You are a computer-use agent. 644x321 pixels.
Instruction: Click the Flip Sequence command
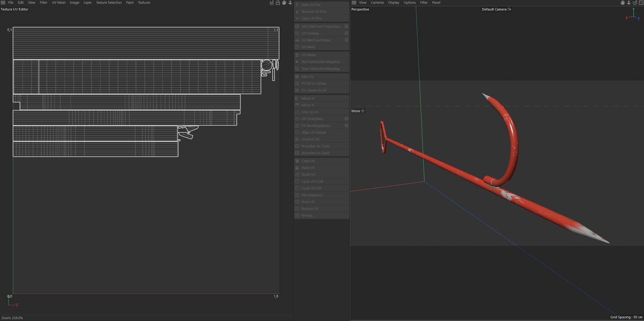(x=322, y=195)
